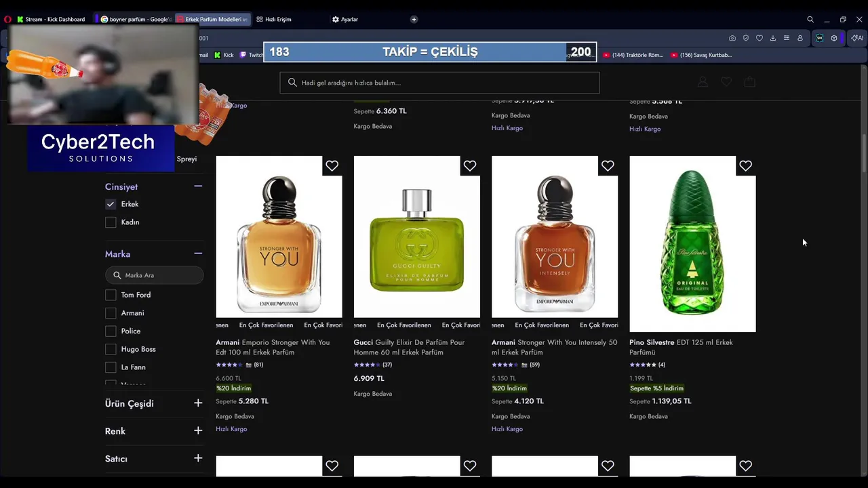Open Armani Stronger With You Intensely title
The width and height of the screenshot is (868, 488).
click(x=554, y=347)
